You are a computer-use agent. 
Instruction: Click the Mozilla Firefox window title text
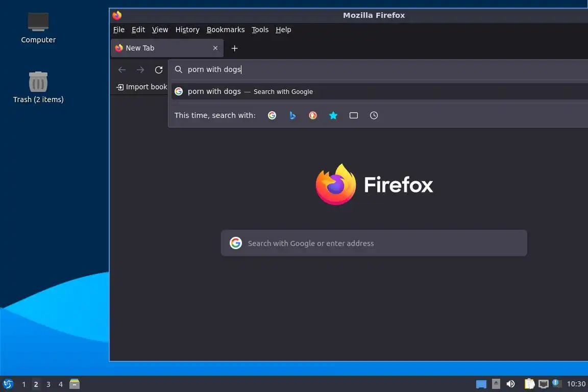[x=374, y=15]
